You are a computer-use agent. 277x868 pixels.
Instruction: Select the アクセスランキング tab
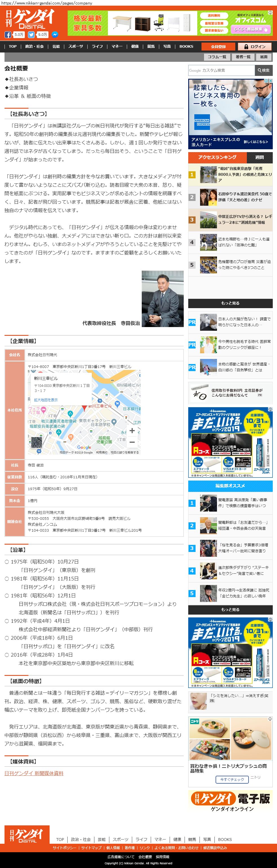click(217, 157)
